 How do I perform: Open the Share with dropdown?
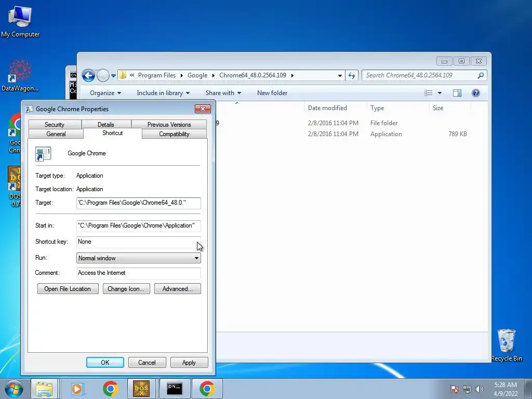[223, 93]
